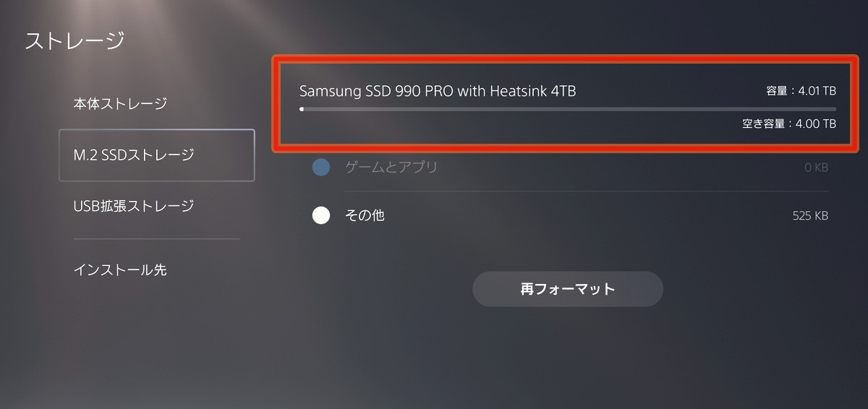The width and height of the screenshot is (868, 409).
Task: Select the M.2 SSDストレージ menu item
Action: [x=156, y=155]
